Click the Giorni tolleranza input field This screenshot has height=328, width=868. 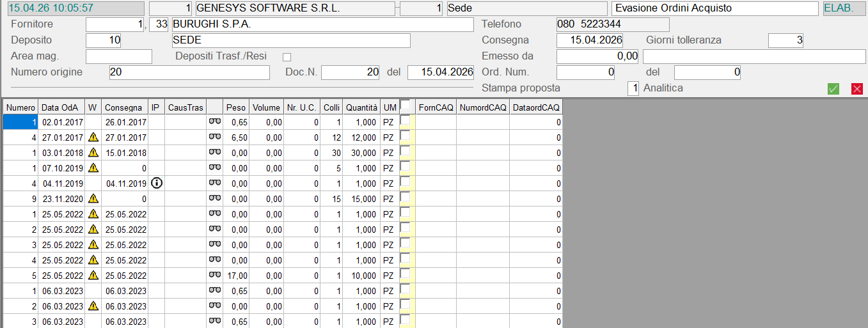coord(785,40)
